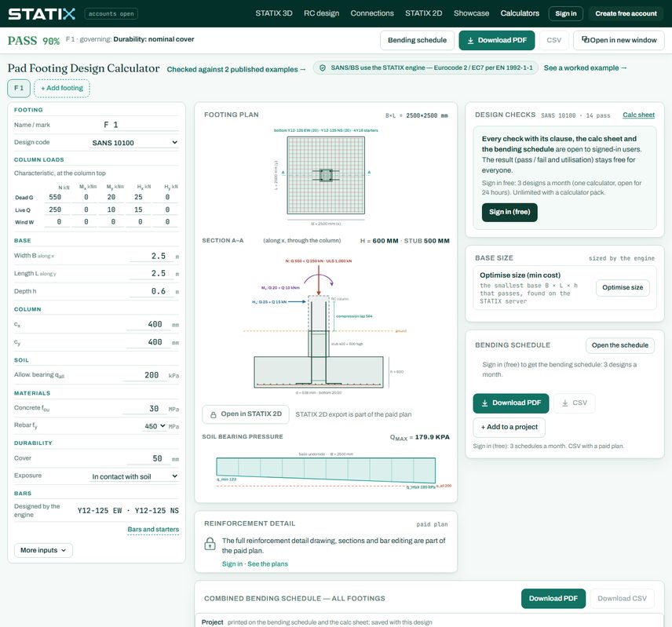This screenshot has width=672, height=627.
Task: Expand More inputs
Action: (x=43, y=550)
